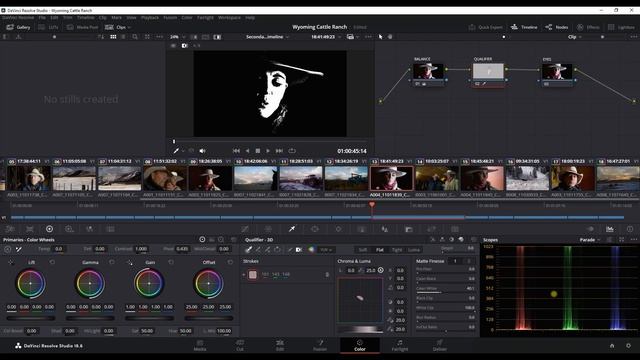This screenshot has width=640, height=360.
Task: Switch to the Deliver page tab
Action: [x=440, y=345]
